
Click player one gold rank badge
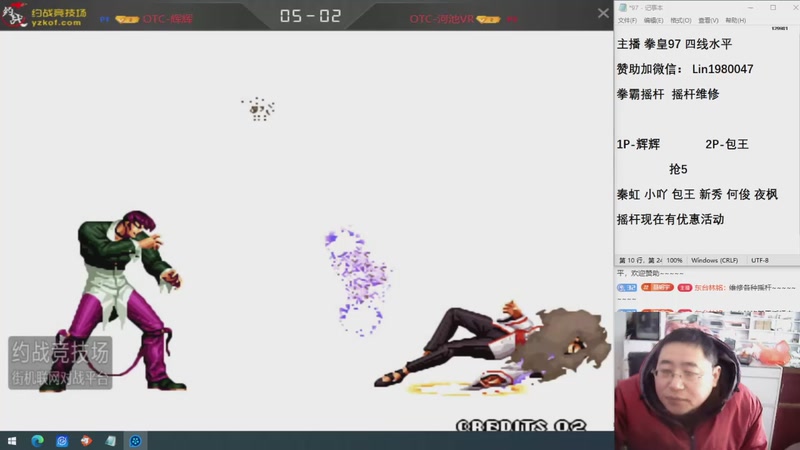(127, 19)
